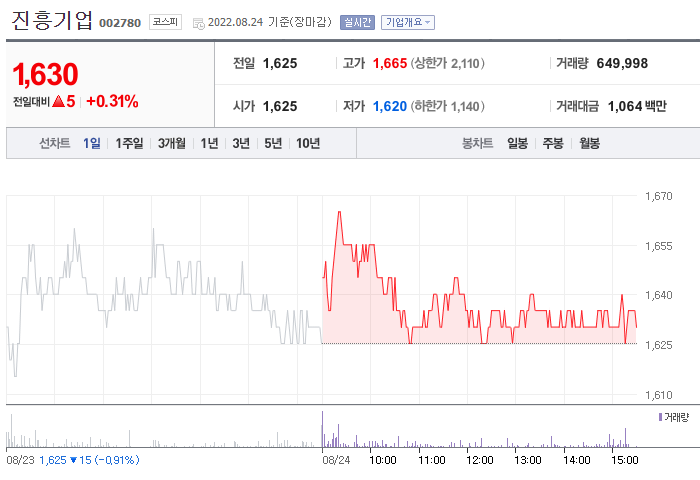Show the 10년 line chart
The height and width of the screenshot is (480, 700).
pos(308,143)
